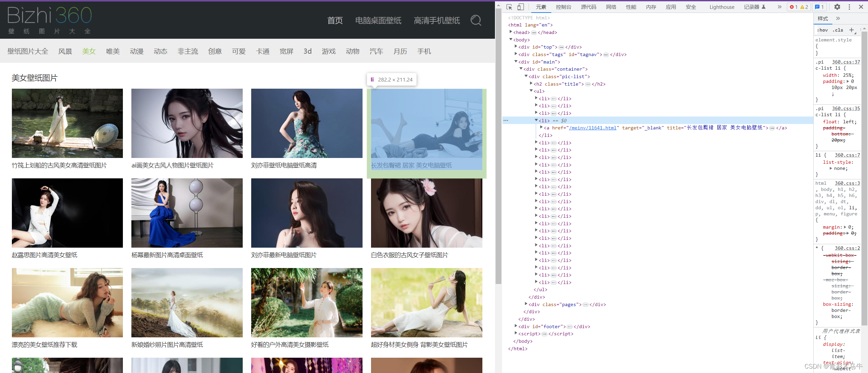Click the blue issues message badge
The image size is (868, 373).
819,7
